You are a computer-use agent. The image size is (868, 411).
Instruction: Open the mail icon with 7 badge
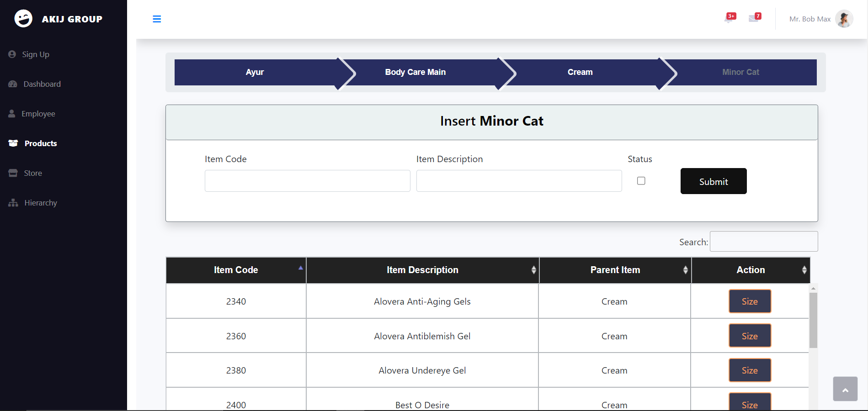(x=754, y=19)
